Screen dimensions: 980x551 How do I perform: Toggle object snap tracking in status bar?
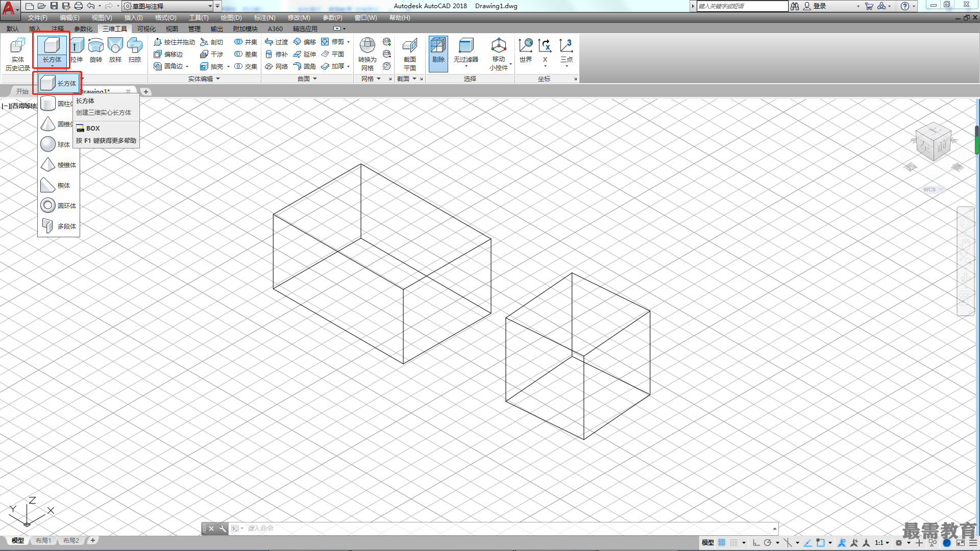coord(808,543)
